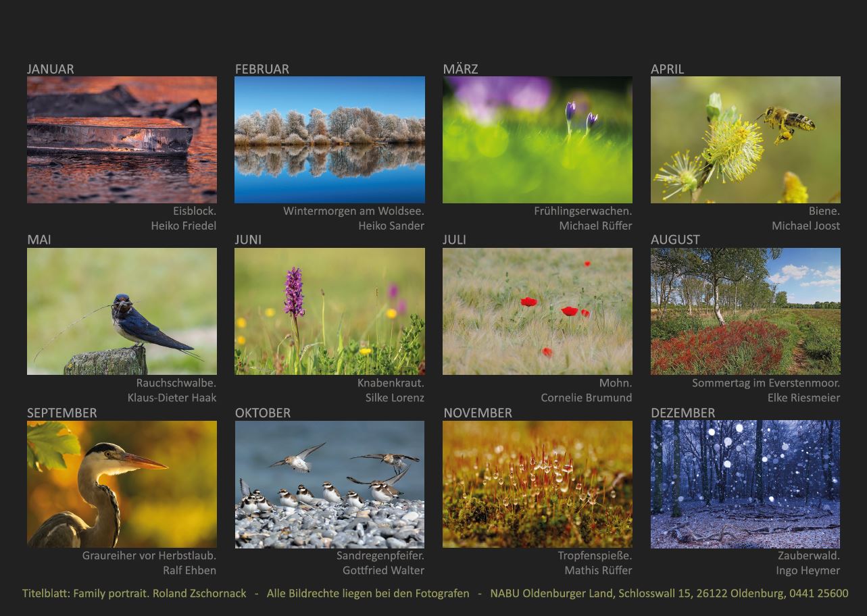Click photographer name Gottfried Walter
Image resolution: width=867 pixels, height=616 pixels.
tap(383, 571)
